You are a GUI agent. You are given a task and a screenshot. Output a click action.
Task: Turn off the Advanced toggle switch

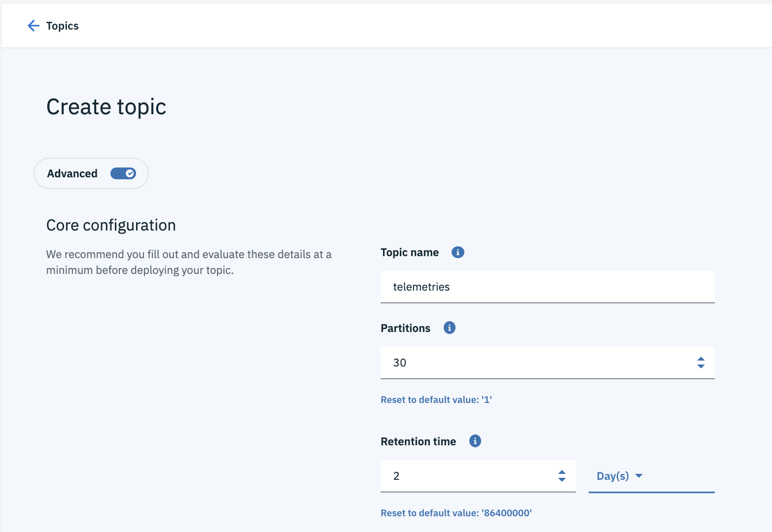click(x=123, y=173)
